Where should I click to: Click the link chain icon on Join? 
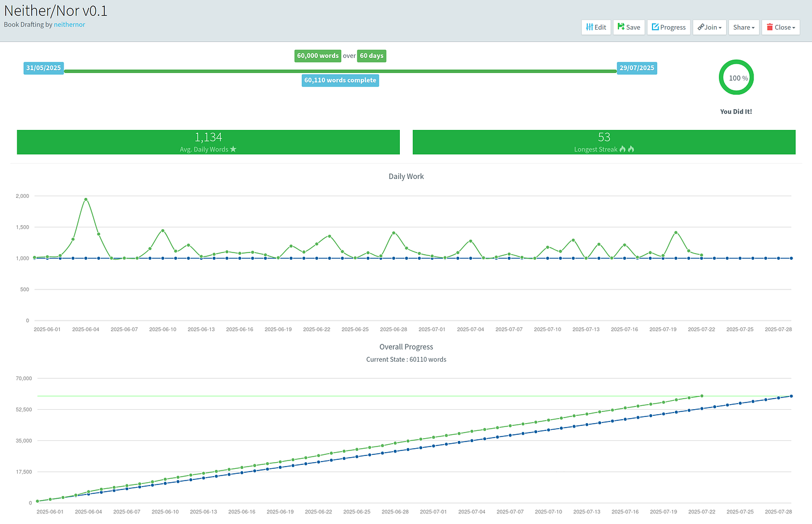(x=700, y=27)
